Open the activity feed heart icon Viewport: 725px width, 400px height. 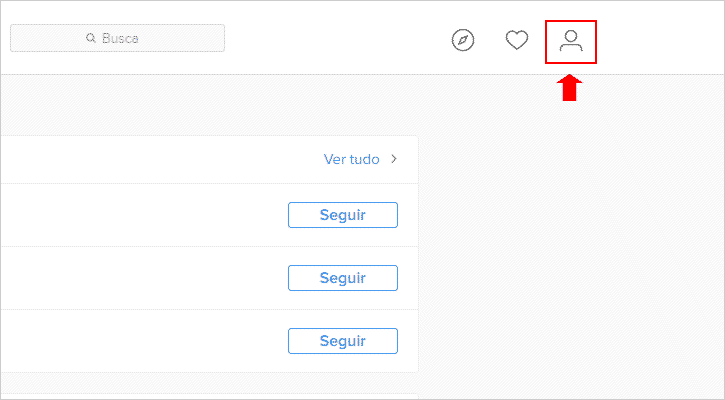coord(516,40)
